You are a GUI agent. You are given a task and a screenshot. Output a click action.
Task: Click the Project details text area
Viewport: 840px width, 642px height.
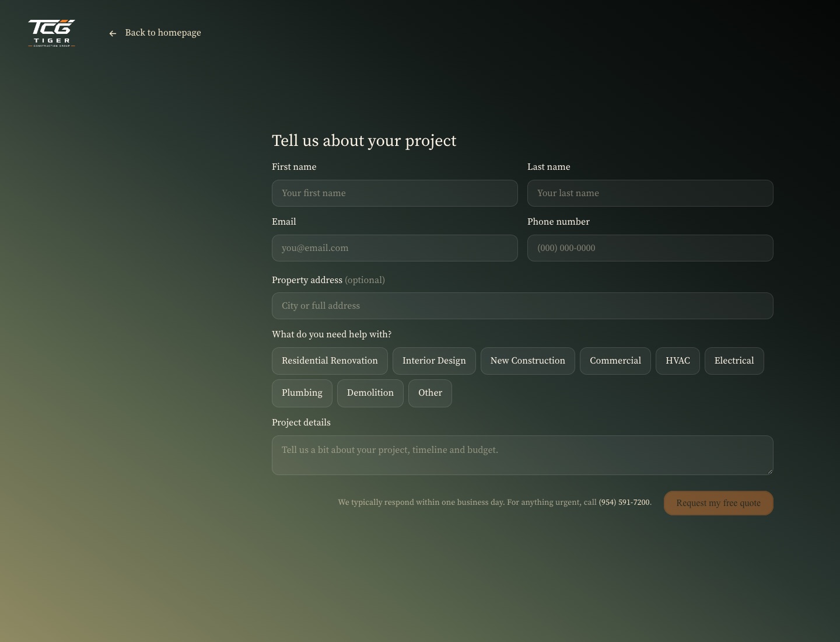point(523,455)
